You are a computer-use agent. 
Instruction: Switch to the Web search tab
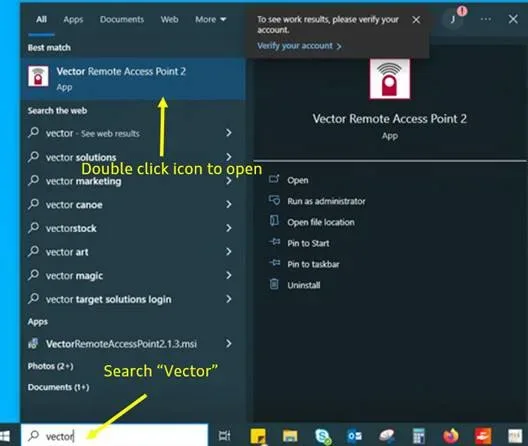[169, 20]
